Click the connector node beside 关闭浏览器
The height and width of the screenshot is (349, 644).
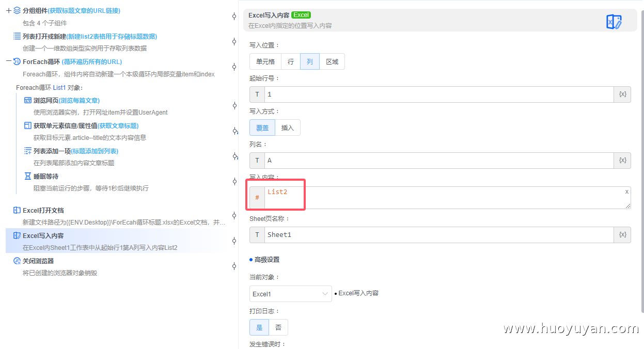coord(234,266)
